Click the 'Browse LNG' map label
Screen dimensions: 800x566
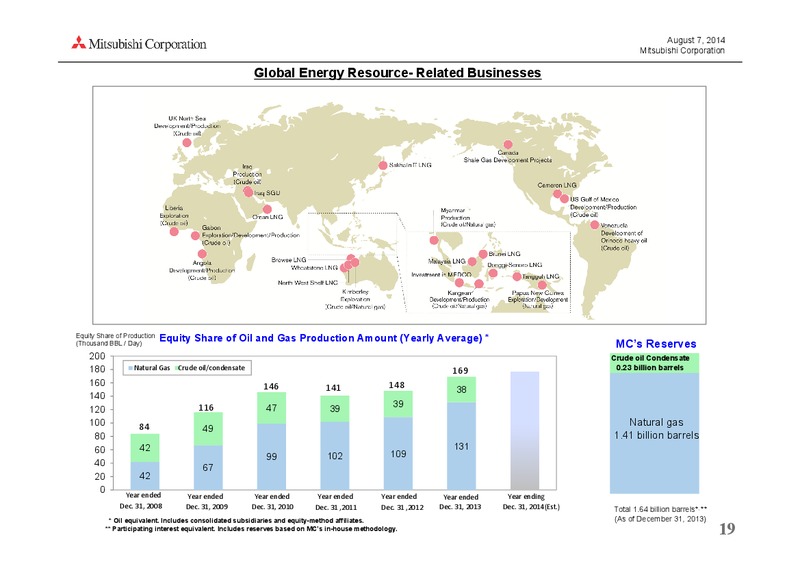click(x=289, y=260)
